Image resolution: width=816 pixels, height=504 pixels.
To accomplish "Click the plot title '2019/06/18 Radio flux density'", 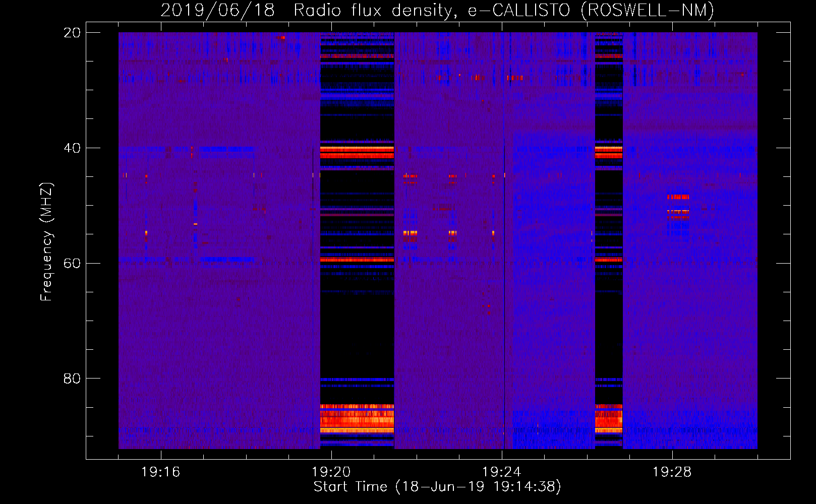I will [x=437, y=10].
